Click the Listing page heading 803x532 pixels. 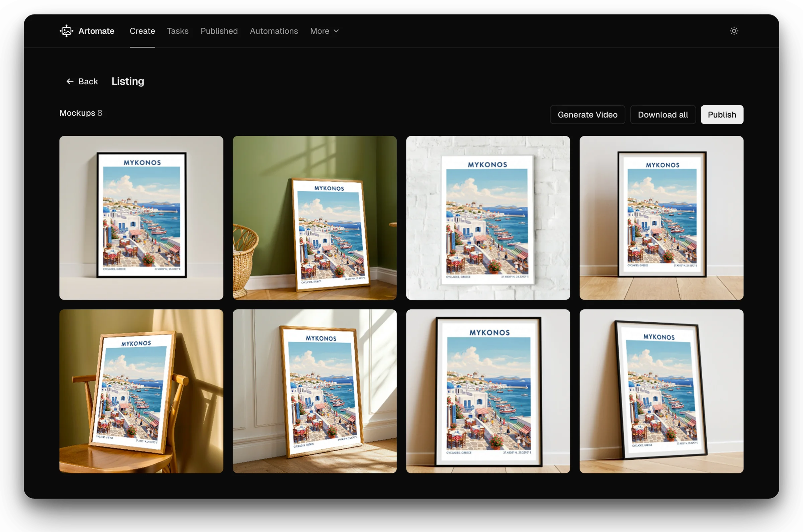(127, 82)
